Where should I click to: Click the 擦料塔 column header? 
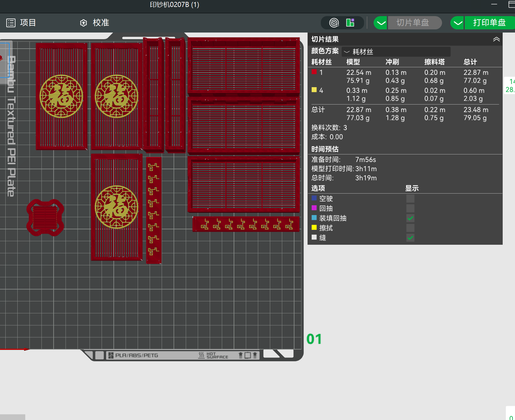tap(434, 62)
